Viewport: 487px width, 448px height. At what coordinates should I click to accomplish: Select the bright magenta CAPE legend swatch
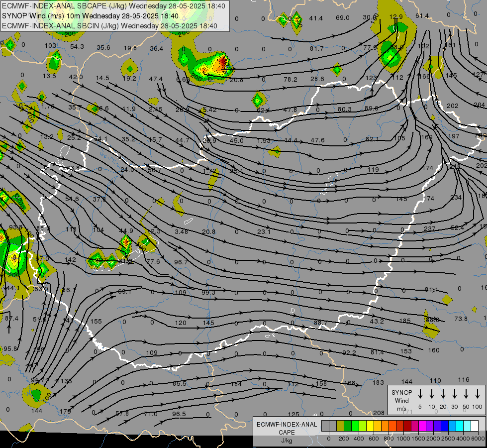(422, 426)
